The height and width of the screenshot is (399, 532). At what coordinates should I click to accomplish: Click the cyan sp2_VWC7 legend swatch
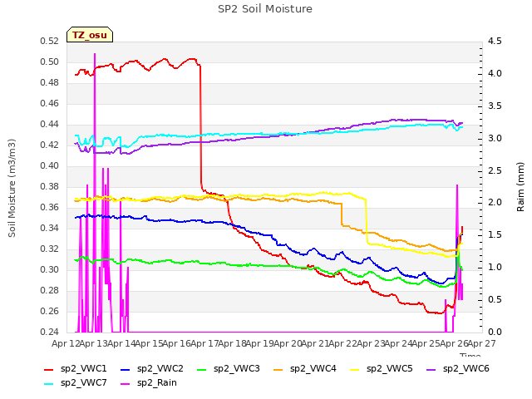click(x=49, y=384)
